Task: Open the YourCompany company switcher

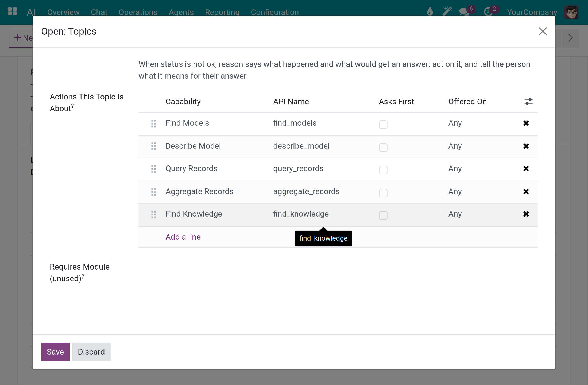Action: pos(532,12)
